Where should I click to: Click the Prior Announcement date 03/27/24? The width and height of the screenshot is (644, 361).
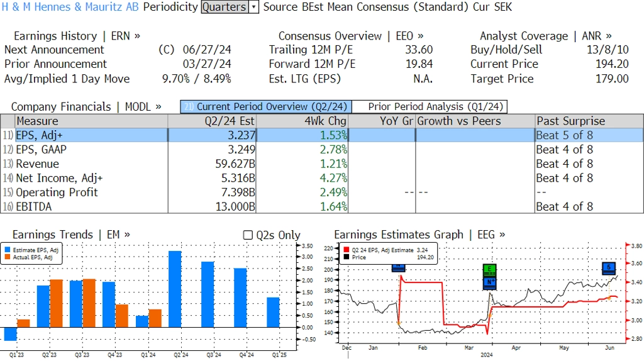point(207,64)
